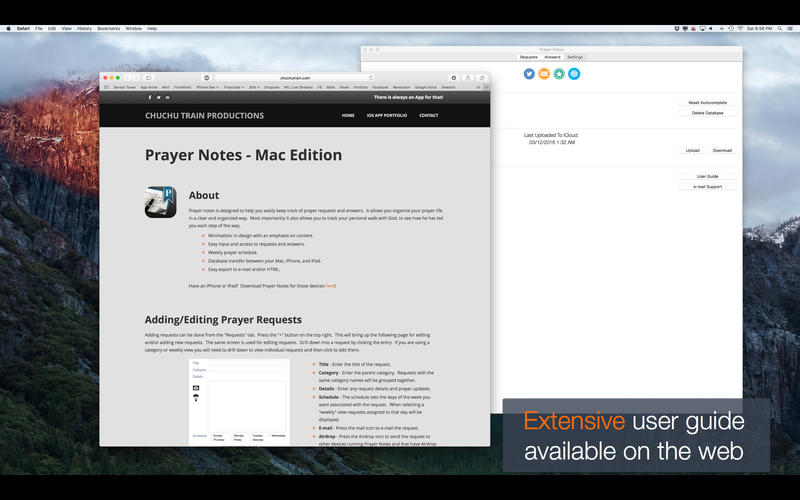Click the Upload to iCloud button
Screen dimensions: 800x500
(692, 150)
